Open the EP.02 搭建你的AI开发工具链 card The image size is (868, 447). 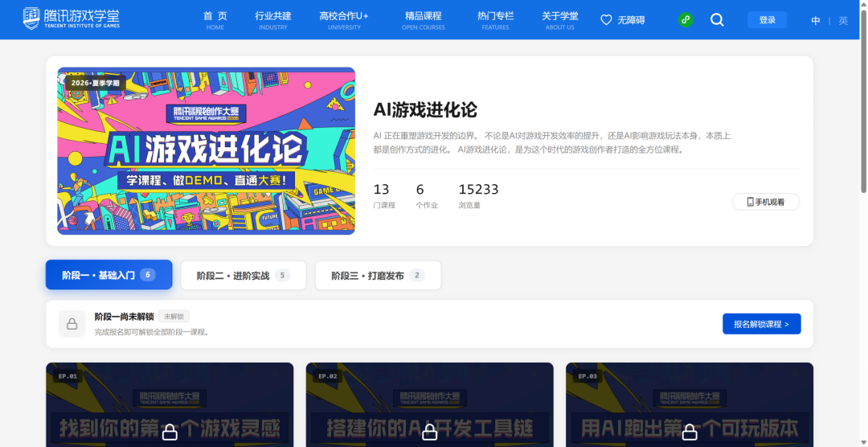pyautogui.click(x=429, y=404)
